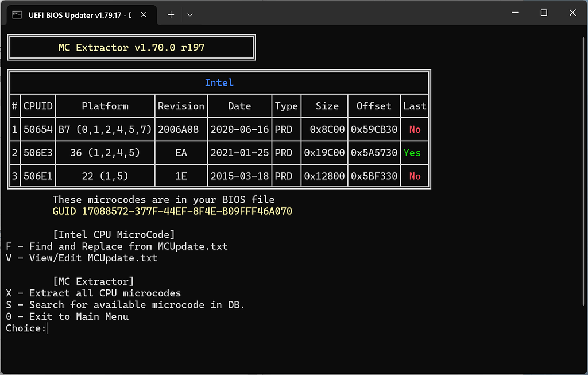Click the terminal icon on the tab
This screenshot has height=375, width=588.
(17, 15)
